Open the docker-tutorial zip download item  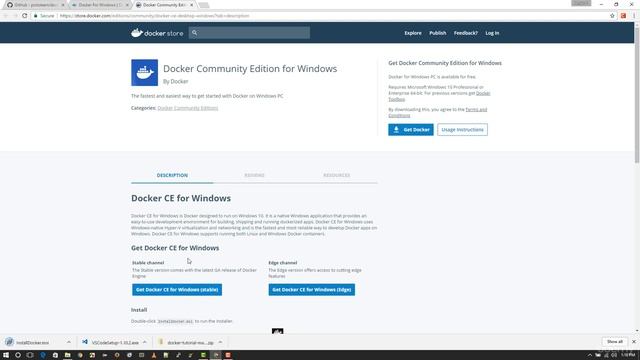(186, 342)
